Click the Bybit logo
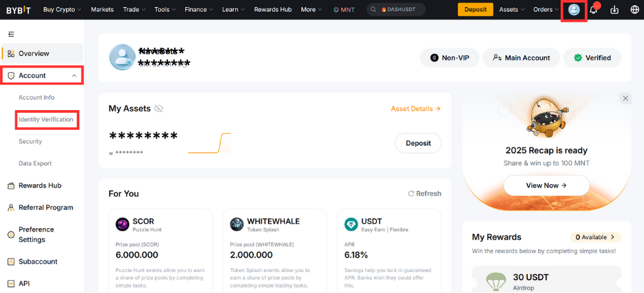 [18, 10]
